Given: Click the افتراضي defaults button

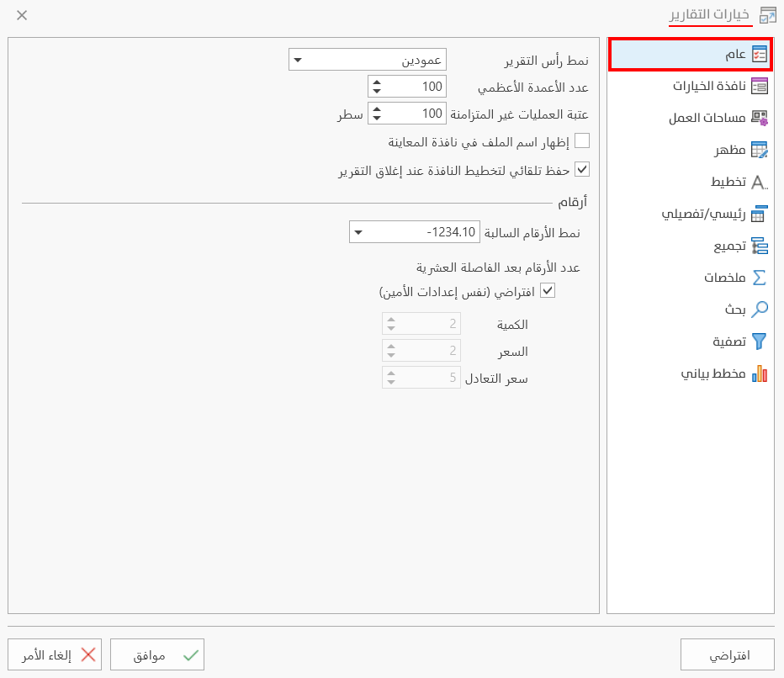Looking at the screenshot, I should pyautogui.click(x=727, y=654).
